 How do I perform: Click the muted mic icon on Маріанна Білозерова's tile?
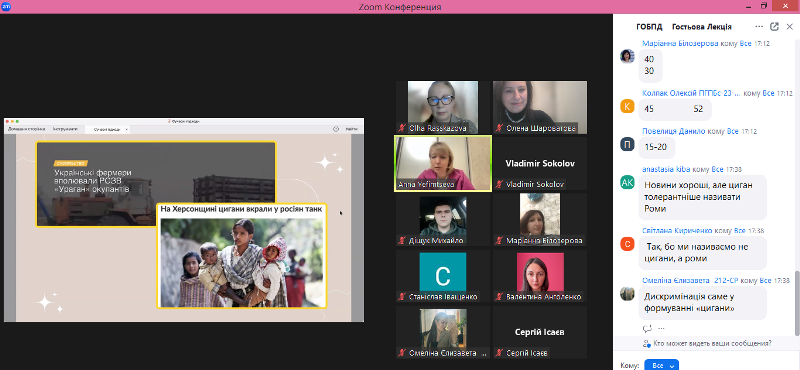click(499, 240)
